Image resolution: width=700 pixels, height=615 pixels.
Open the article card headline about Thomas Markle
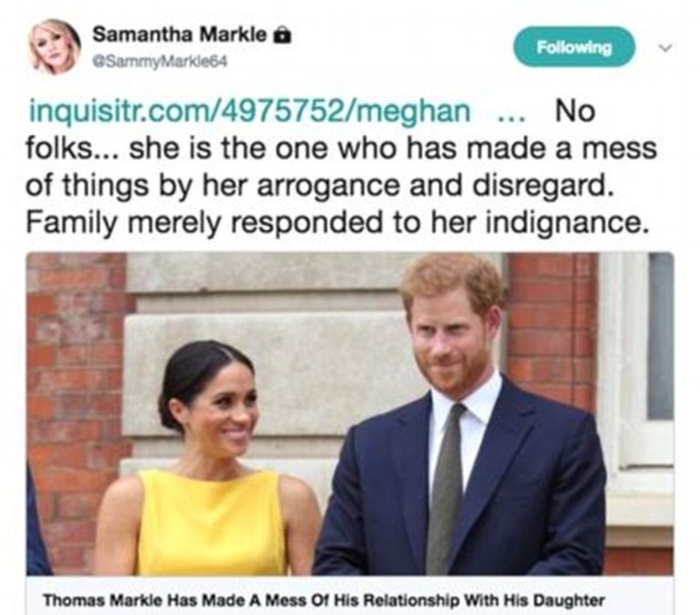[324, 600]
